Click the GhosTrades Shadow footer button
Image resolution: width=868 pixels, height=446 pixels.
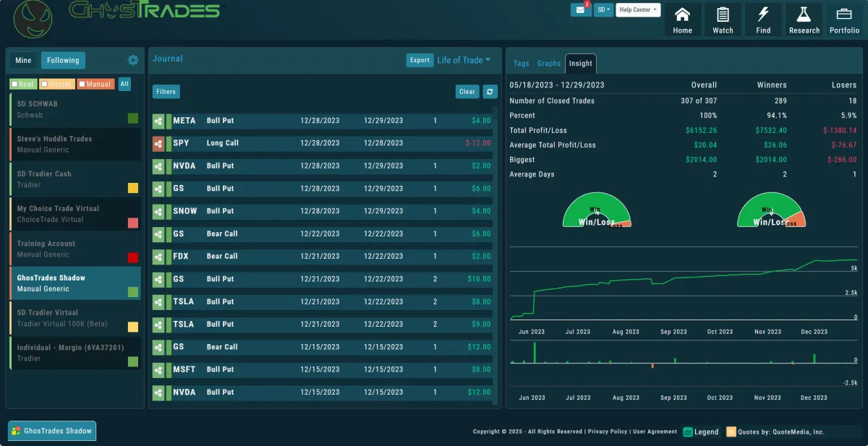tap(52, 431)
